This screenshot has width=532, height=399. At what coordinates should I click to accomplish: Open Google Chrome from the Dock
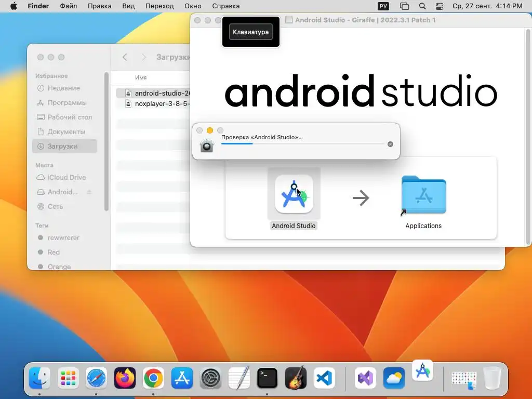click(x=153, y=378)
